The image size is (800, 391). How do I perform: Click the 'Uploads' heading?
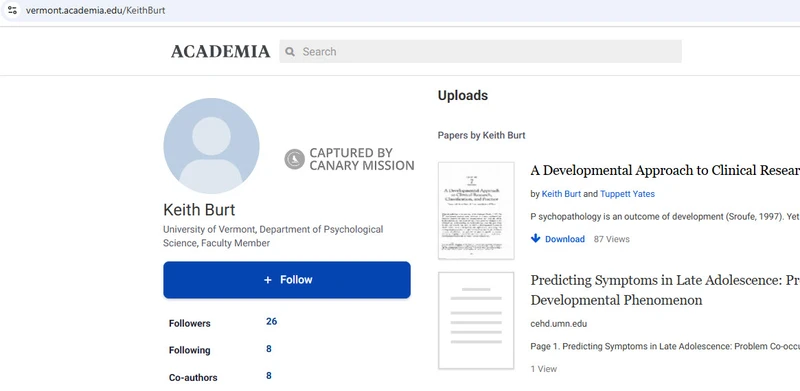pyautogui.click(x=463, y=95)
